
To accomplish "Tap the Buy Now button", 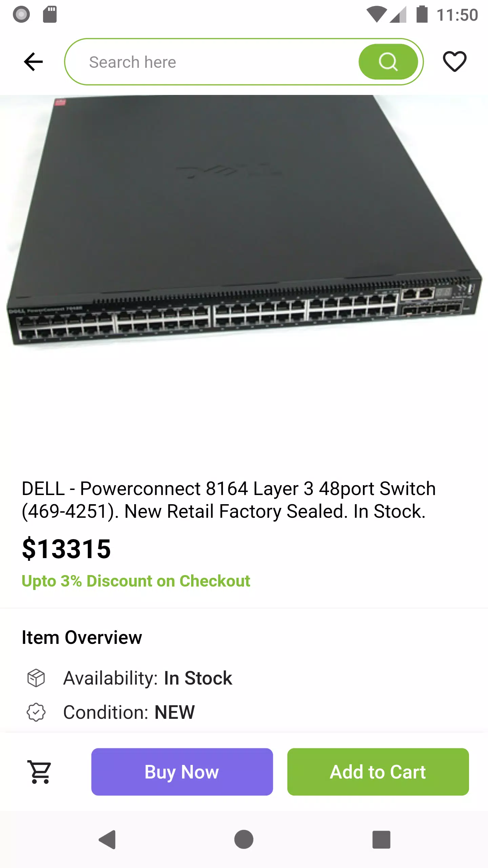I will click(182, 772).
